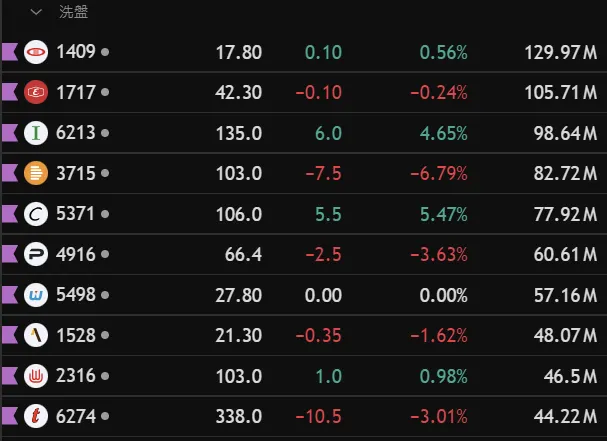Click the 338.0 price for 6274
Image resolution: width=607 pixels, height=441 pixels.
(x=239, y=416)
